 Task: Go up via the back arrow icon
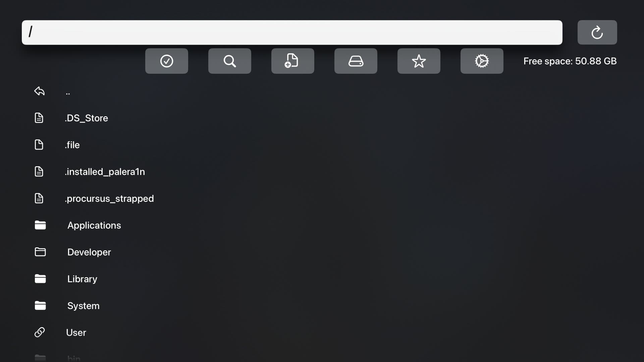(40, 91)
